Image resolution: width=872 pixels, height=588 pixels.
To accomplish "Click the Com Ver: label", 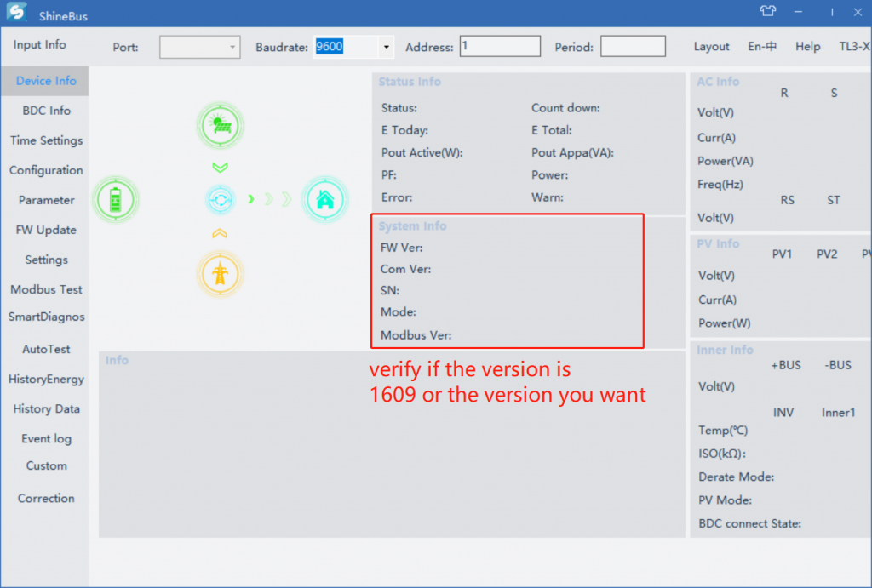I will coord(405,269).
